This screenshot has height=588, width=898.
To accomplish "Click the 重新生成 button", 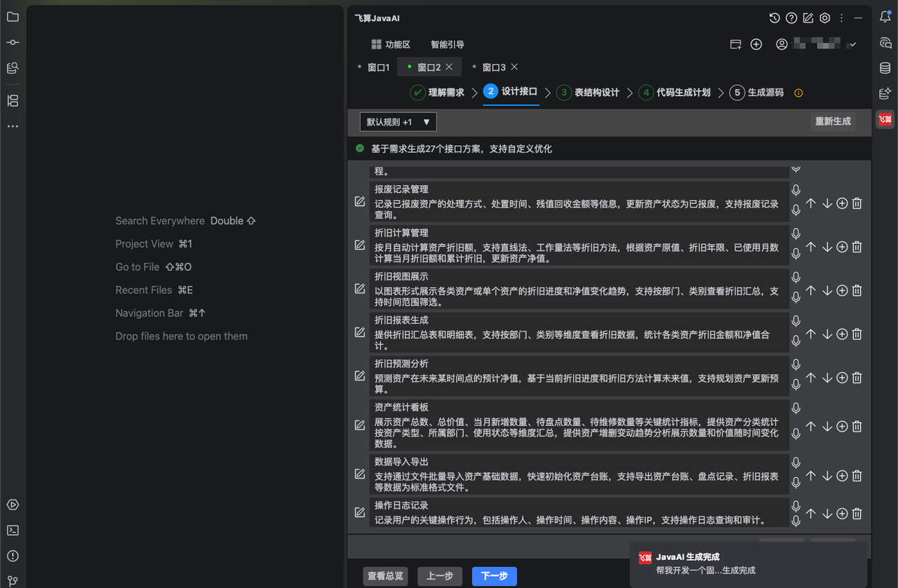I will tap(833, 121).
